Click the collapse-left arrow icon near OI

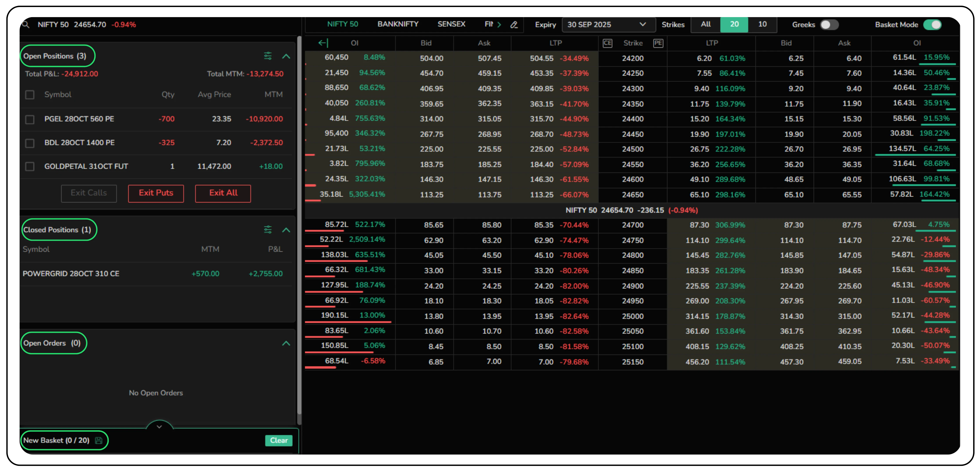point(323,43)
